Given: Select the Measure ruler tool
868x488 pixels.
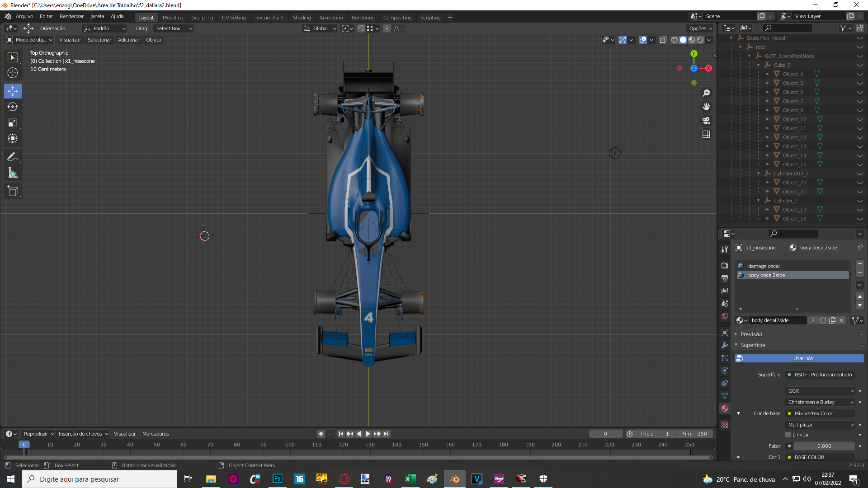Looking at the screenshot, I should 13,173.
